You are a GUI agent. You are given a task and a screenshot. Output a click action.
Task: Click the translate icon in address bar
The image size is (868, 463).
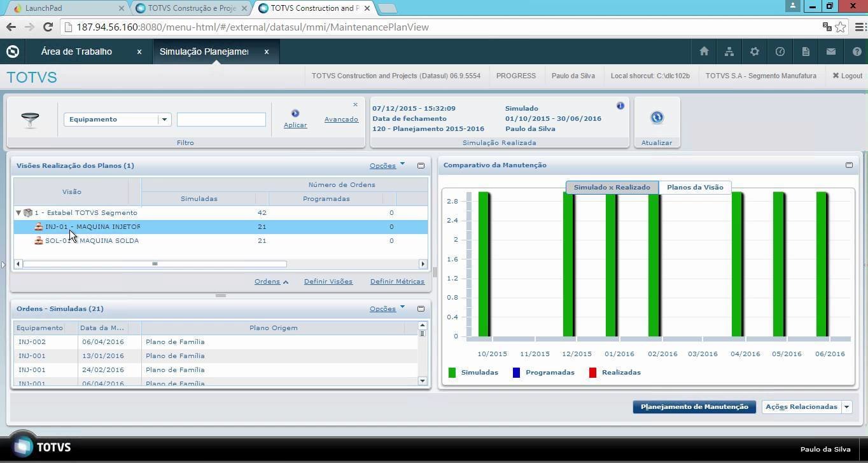tap(827, 27)
